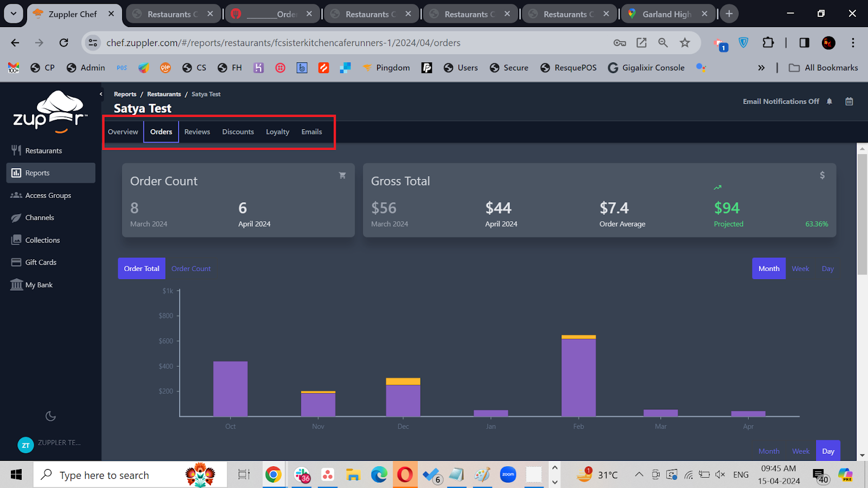868x488 pixels.
Task: Click the Dec bar in the chart
Action: 403,397
